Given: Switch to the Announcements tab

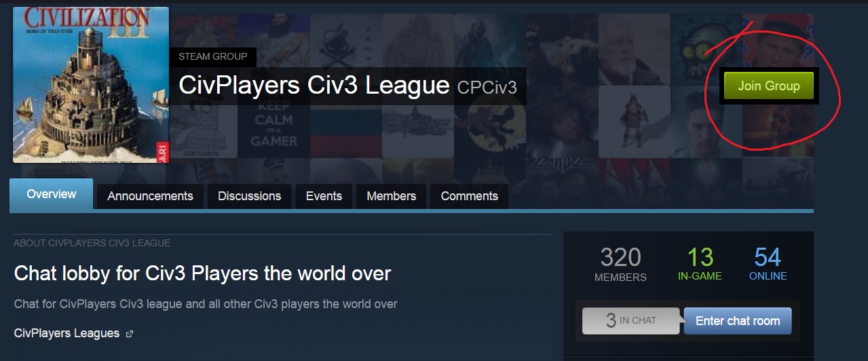Looking at the screenshot, I should [150, 196].
